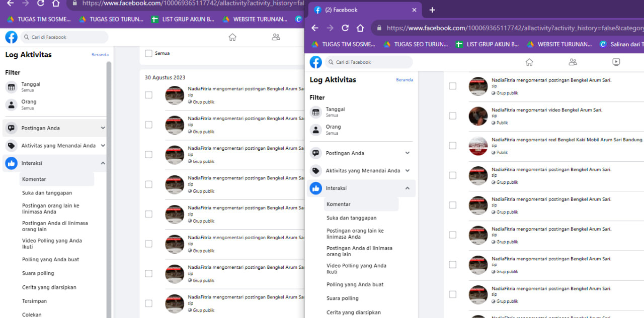Select Komentar in the front window sidebar

[361, 204]
